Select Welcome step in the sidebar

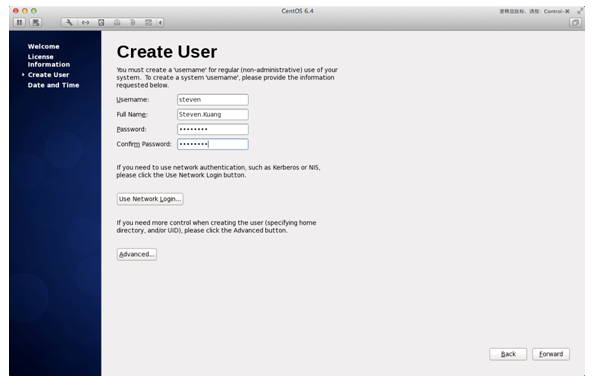click(44, 46)
